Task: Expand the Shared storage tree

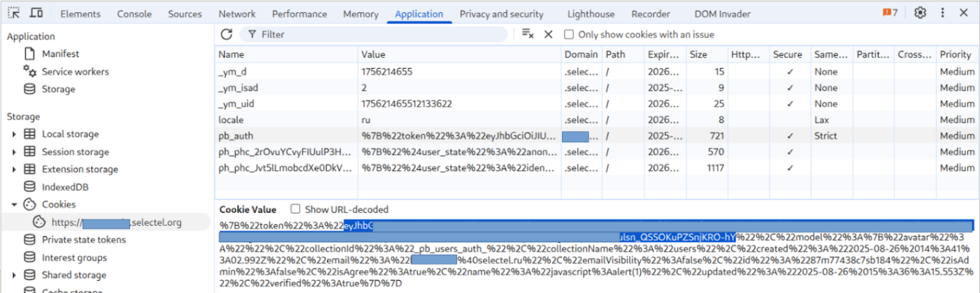Action: [15, 275]
